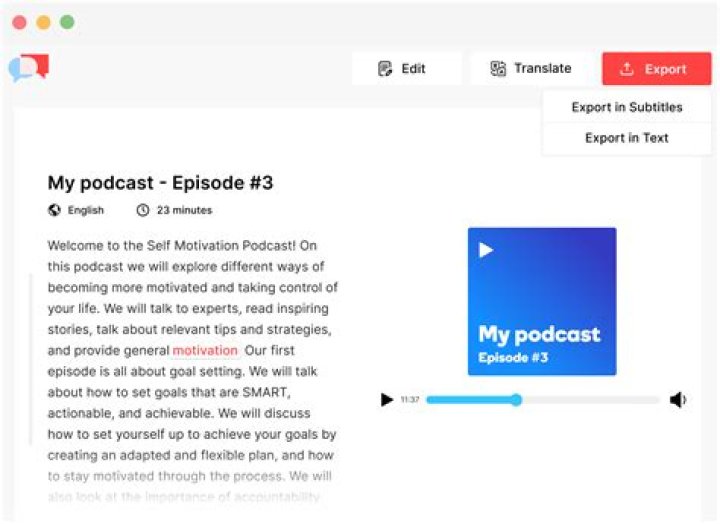
Task: Open the red Export button
Action: click(x=657, y=68)
